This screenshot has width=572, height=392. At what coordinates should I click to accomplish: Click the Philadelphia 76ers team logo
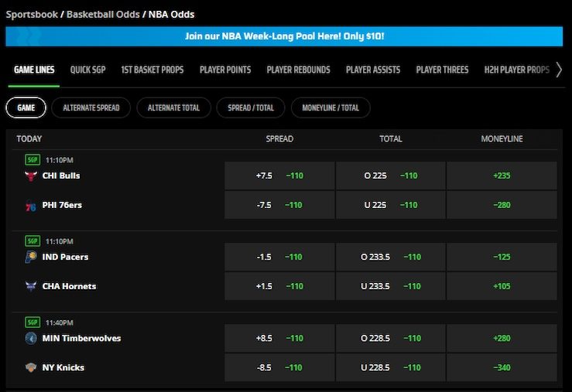31,206
